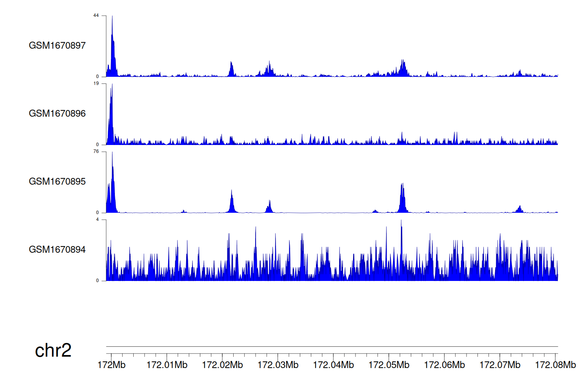
Task: Select the y-axis maximum value 19
Action: [x=96, y=83]
